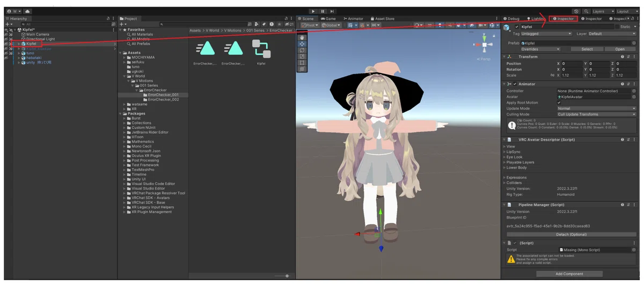Switch to the Animator tab
This screenshot has width=644, height=284.
click(353, 19)
